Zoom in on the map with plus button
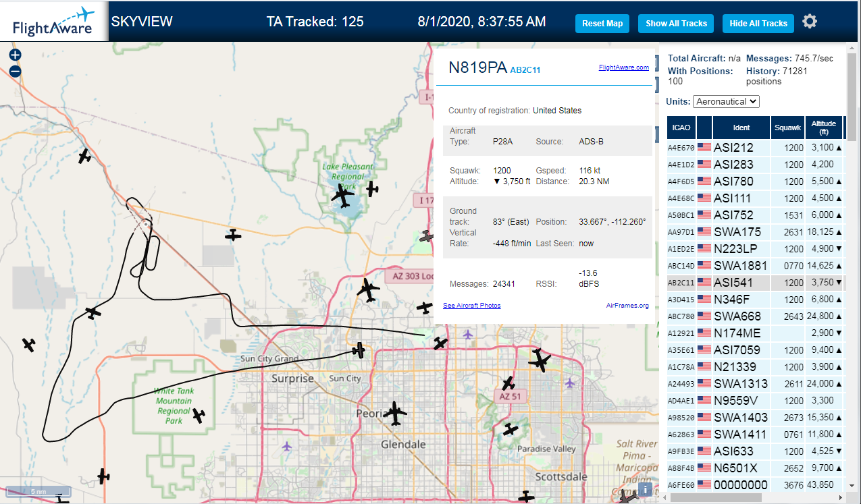This screenshot has height=504, width=861. 16,55
